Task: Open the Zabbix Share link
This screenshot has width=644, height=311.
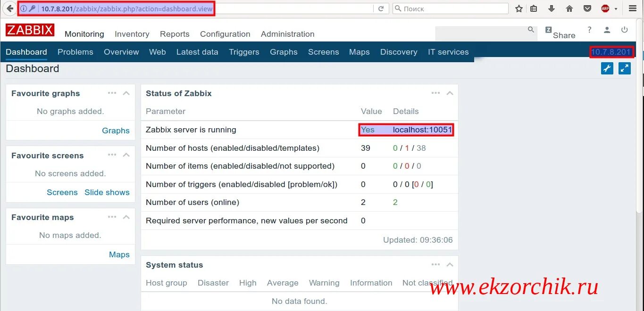Action: (x=560, y=33)
